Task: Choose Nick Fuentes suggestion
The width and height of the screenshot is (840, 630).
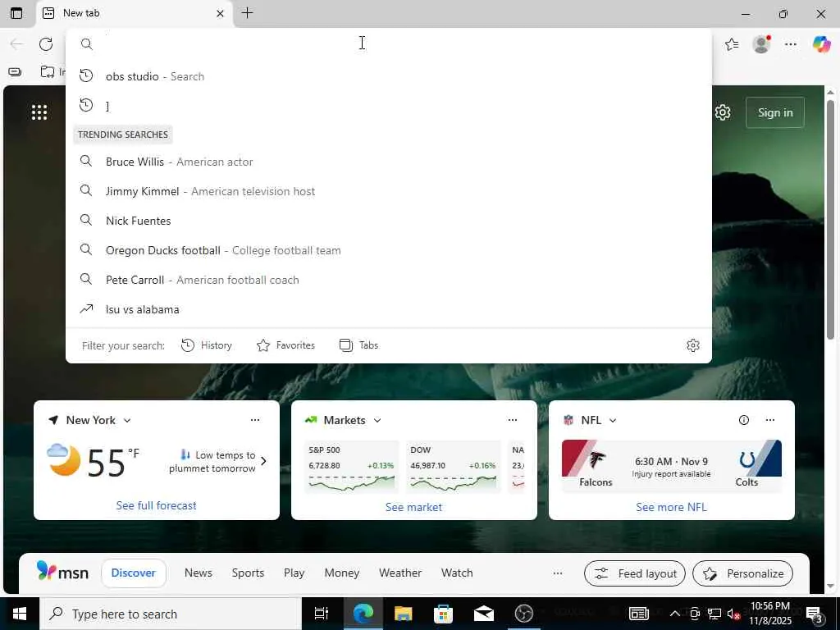Action: [x=388, y=220]
